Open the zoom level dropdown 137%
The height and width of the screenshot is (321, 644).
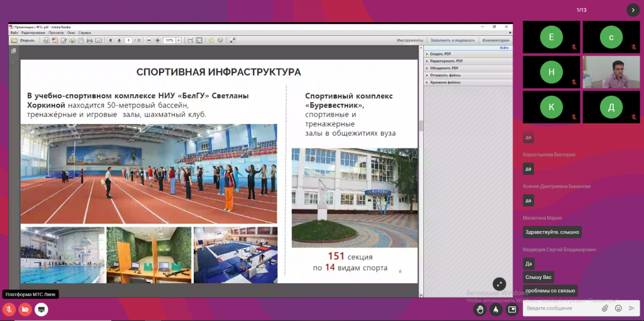179,40
